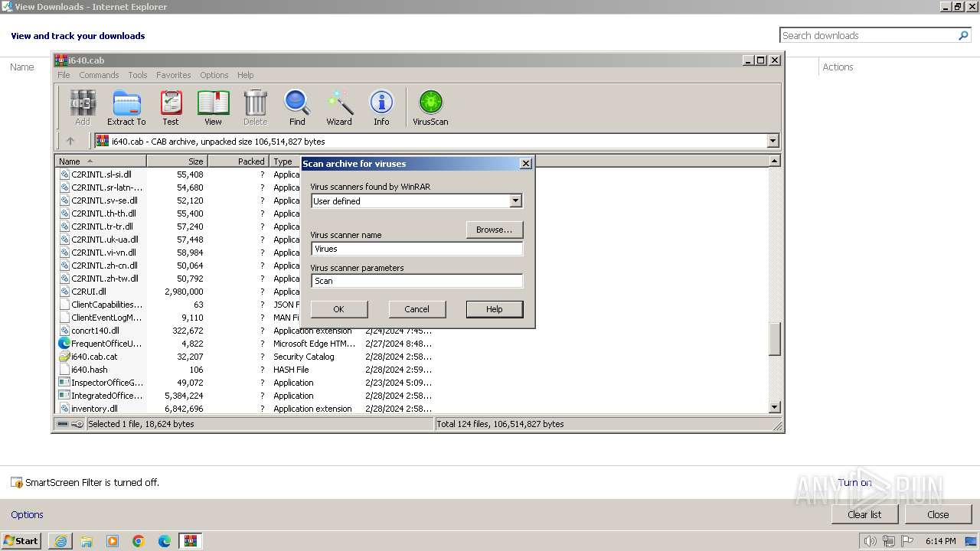This screenshot has width=980, height=551.
Task: Sort by the Packed column header
Action: pyautogui.click(x=238, y=161)
